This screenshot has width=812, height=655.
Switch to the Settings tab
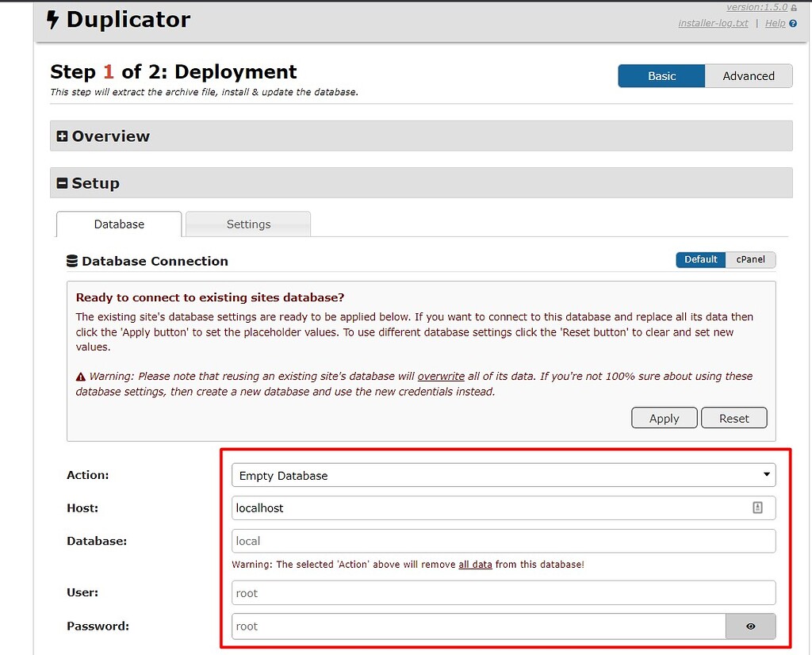click(x=247, y=224)
